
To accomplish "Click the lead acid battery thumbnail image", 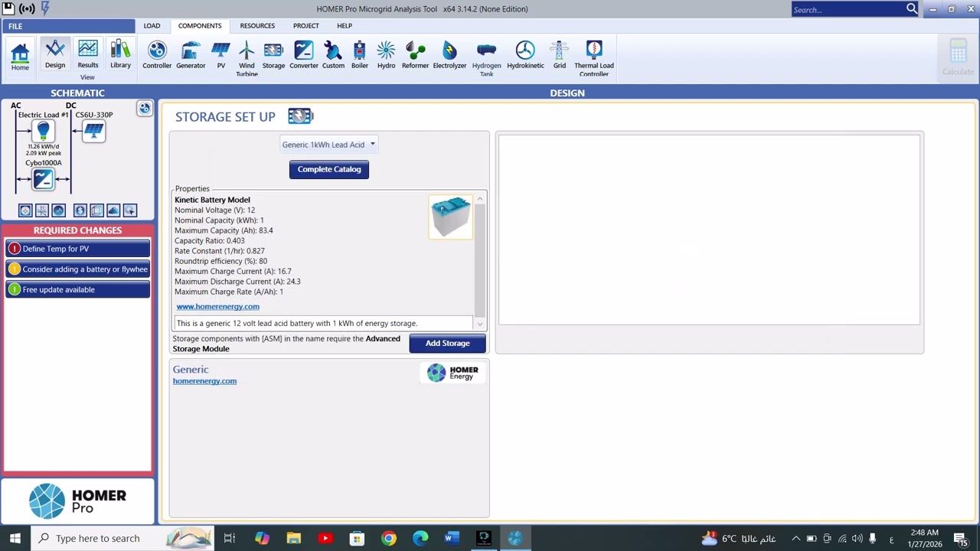I will [x=450, y=217].
